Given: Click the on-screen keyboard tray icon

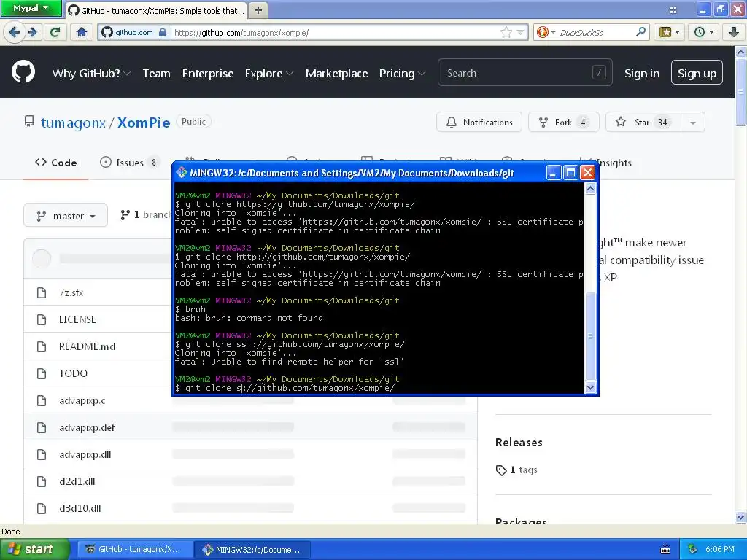Looking at the screenshot, I should coord(665,550).
